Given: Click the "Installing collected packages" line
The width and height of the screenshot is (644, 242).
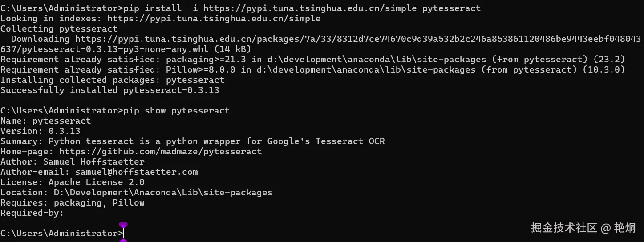Looking at the screenshot, I should (x=112, y=80).
